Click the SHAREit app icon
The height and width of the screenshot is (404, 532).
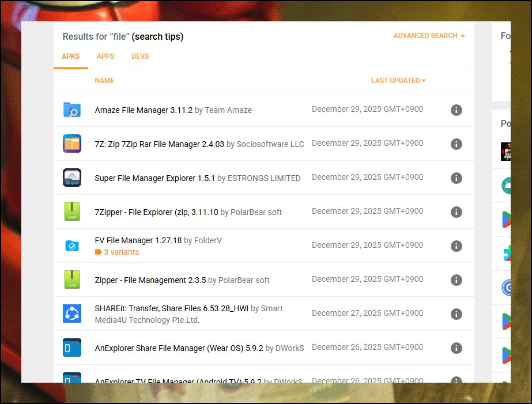click(72, 314)
